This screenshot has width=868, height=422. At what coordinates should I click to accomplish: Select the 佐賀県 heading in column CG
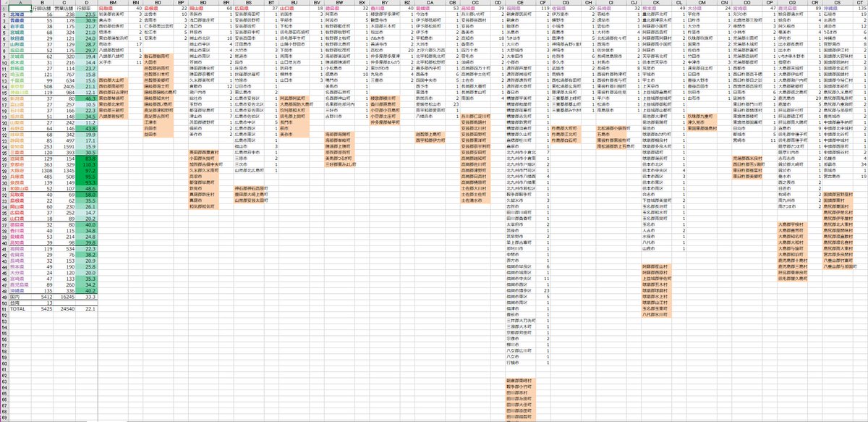coord(566,8)
